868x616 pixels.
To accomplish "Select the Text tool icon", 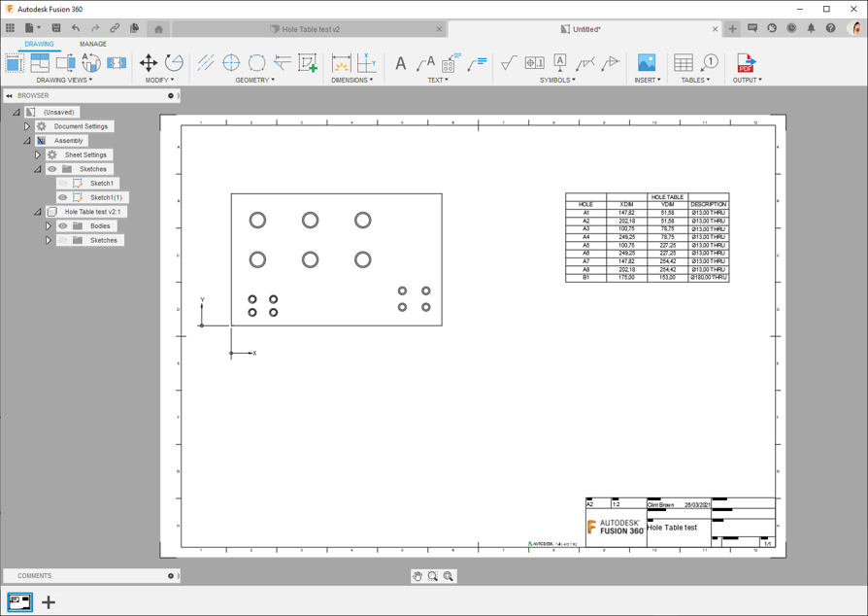I will 400,63.
